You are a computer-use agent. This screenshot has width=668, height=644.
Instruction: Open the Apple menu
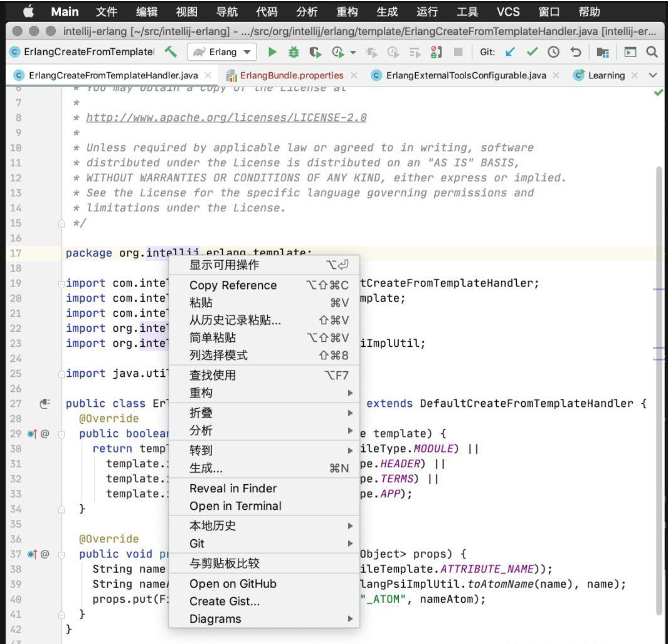(29, 11)
